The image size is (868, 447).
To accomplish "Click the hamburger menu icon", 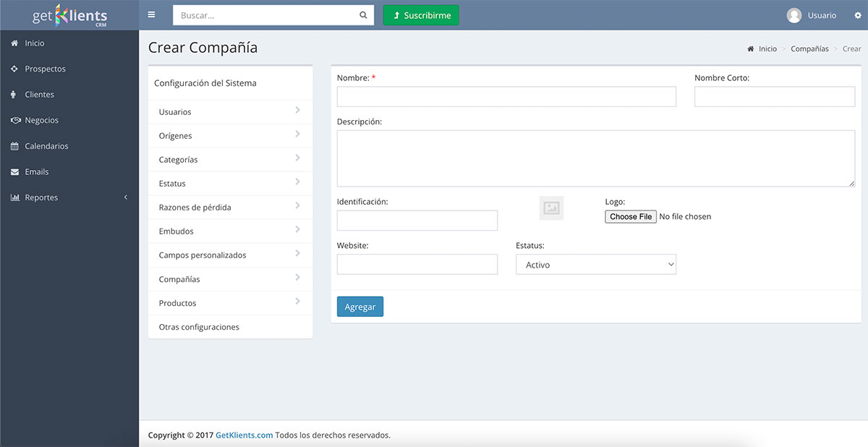I will 151,14.
